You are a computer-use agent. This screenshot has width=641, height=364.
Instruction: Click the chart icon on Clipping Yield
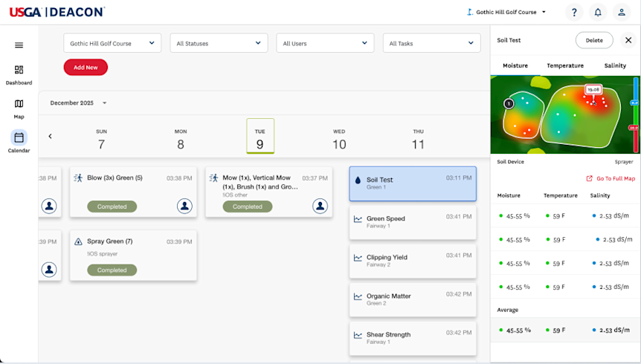pos(358,258)
